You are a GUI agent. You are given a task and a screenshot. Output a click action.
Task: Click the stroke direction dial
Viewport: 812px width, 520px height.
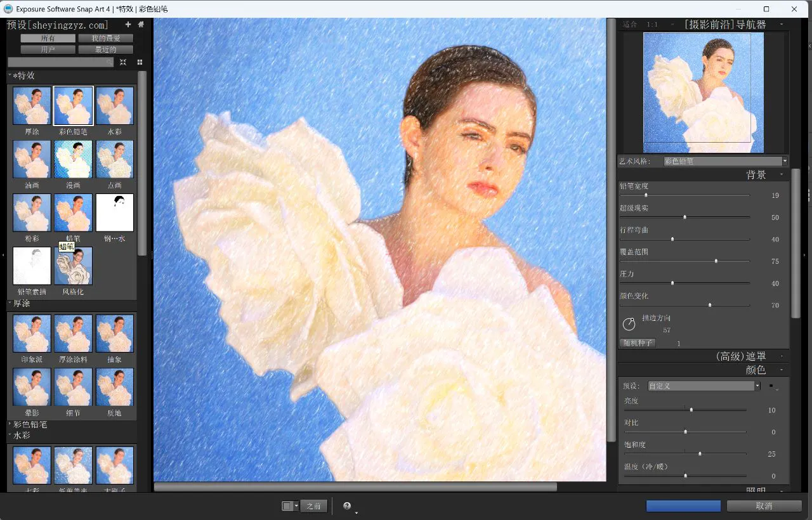click(x=629, y=323)
